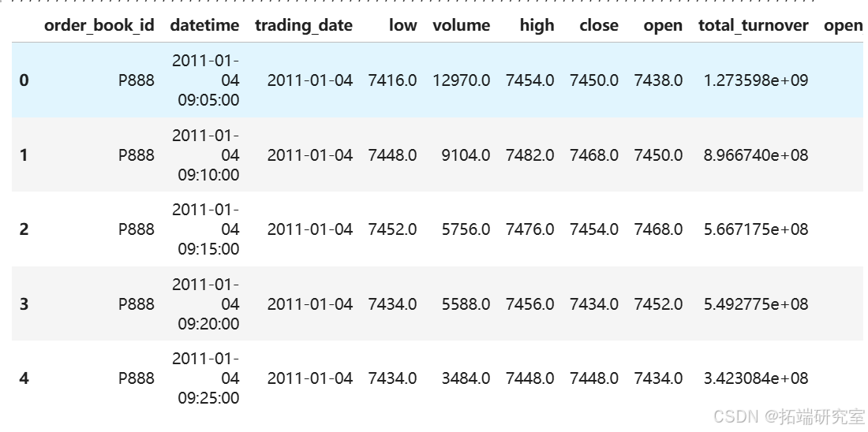Click the volume cell showing 5588.0

point(466,304)
